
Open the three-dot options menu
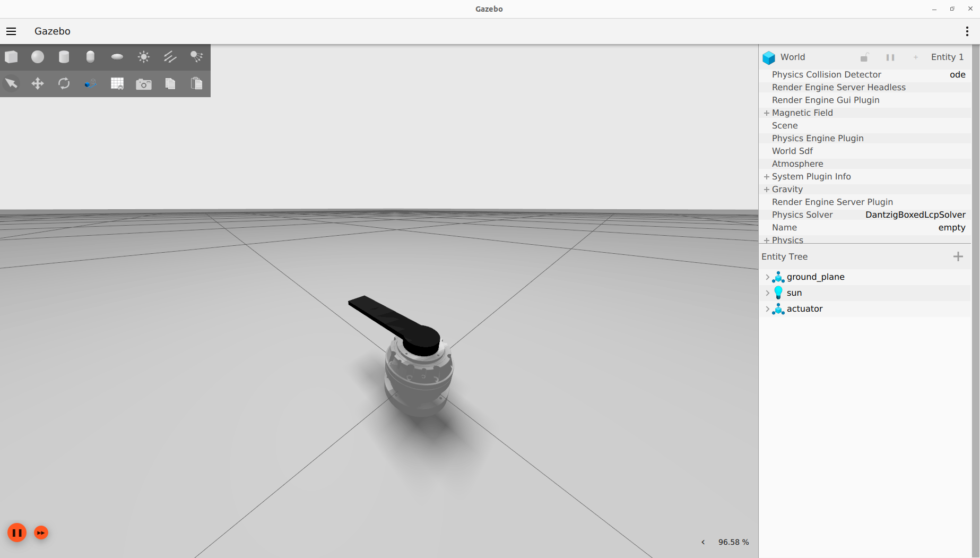(966, 31)
